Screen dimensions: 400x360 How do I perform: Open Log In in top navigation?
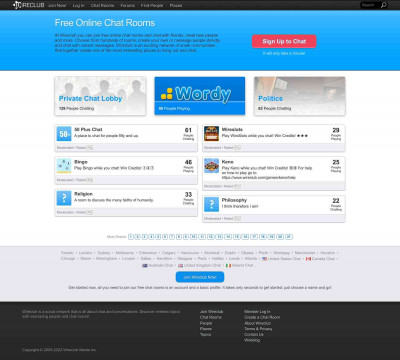pyautogui.click(x=78, y=5)
